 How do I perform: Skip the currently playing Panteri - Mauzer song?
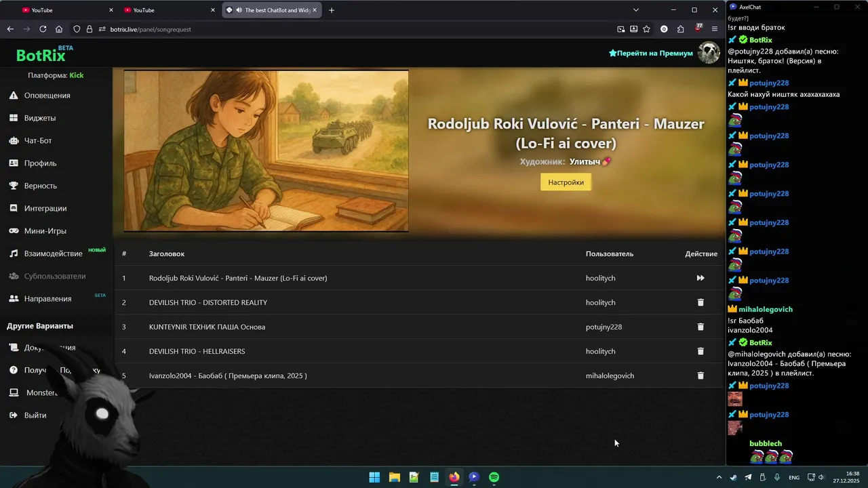(701, 278)
